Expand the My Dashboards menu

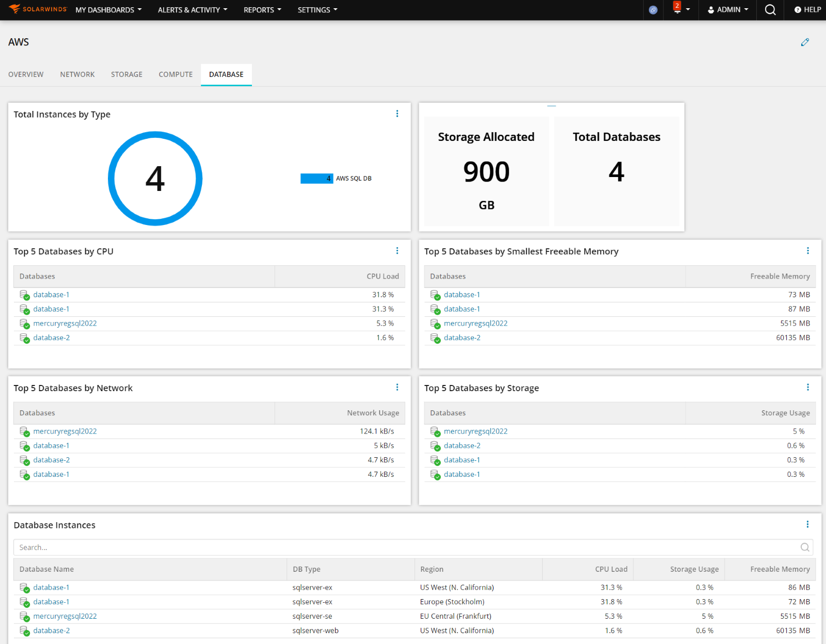pyautogui.click(x=108, y=10)
